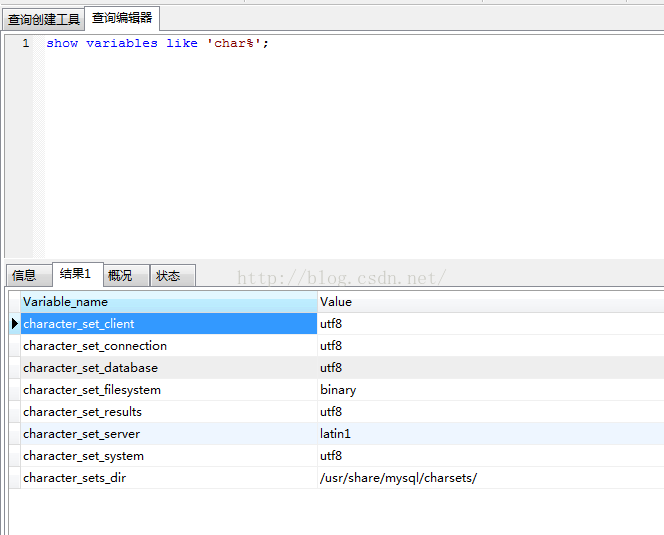
Task: Switch to the 查询创建工具 tab
Action: [44, 19]
